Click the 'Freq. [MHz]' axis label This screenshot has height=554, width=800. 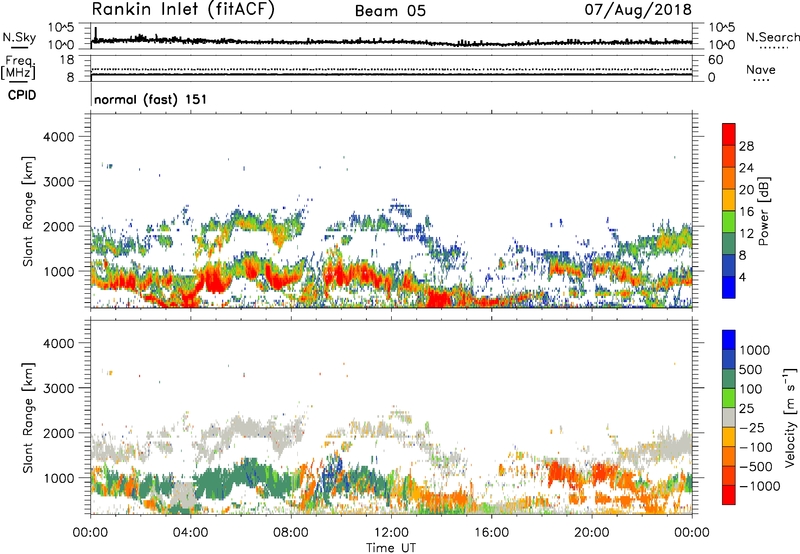18,68
